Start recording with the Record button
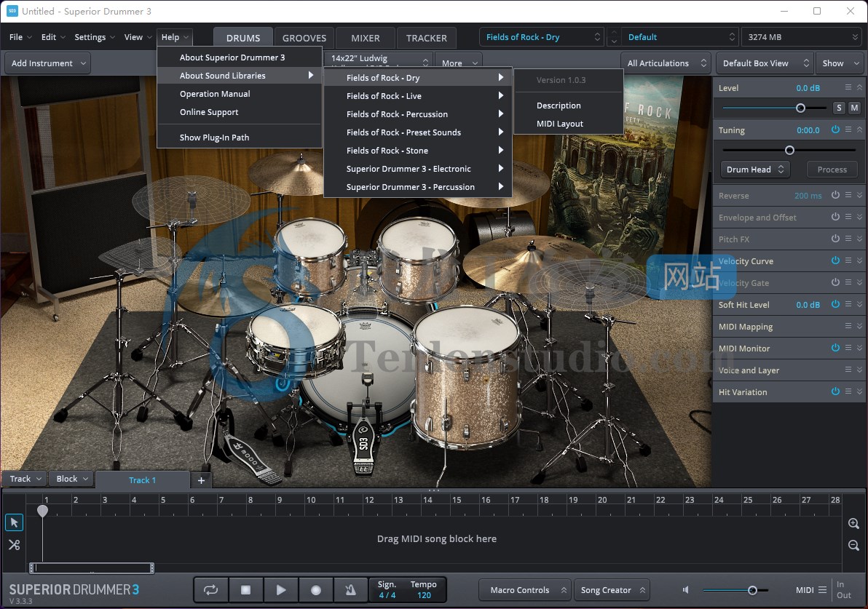The image size is (868, 609). [x=315, y=589]
